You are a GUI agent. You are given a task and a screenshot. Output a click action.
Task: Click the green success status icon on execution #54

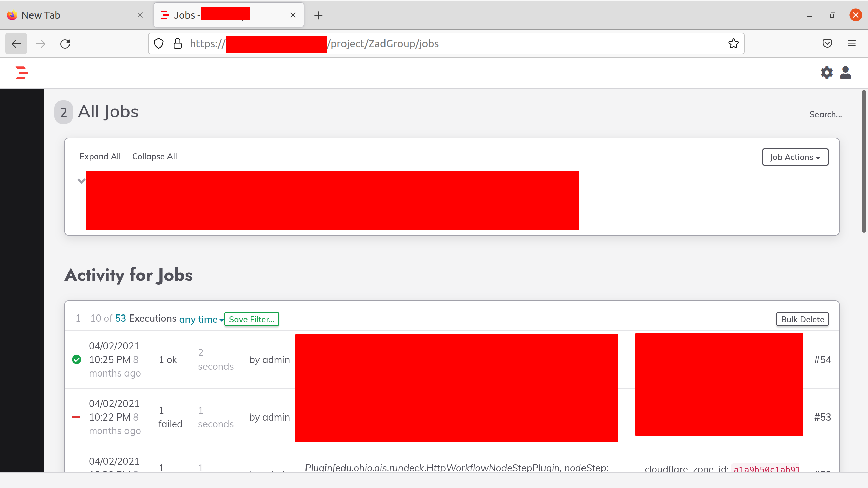click(77, 360)
